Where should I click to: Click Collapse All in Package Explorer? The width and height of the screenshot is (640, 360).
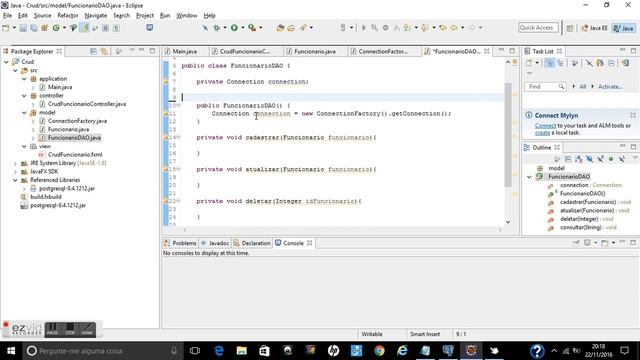point(93,51)
